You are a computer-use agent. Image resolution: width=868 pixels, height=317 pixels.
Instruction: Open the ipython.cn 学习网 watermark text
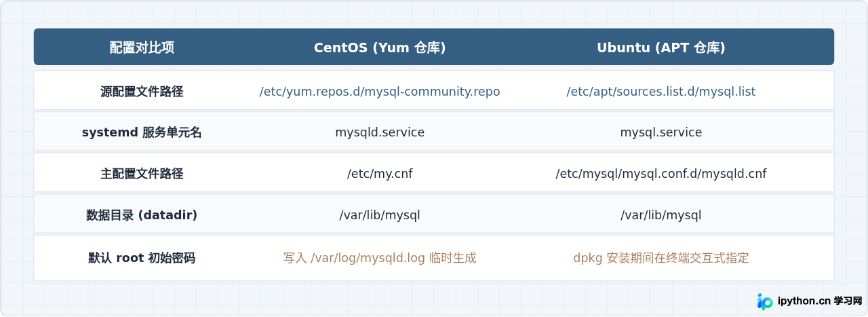tap(819, 301)
